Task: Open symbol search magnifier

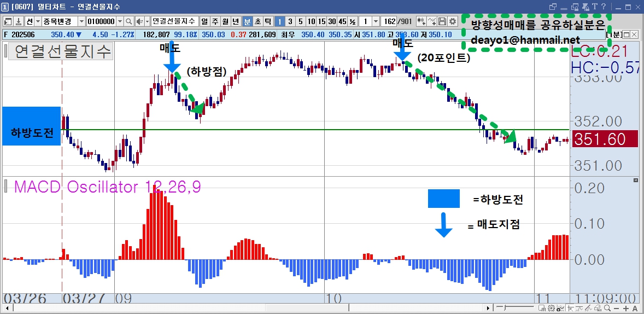Action: tap(129, 21)
